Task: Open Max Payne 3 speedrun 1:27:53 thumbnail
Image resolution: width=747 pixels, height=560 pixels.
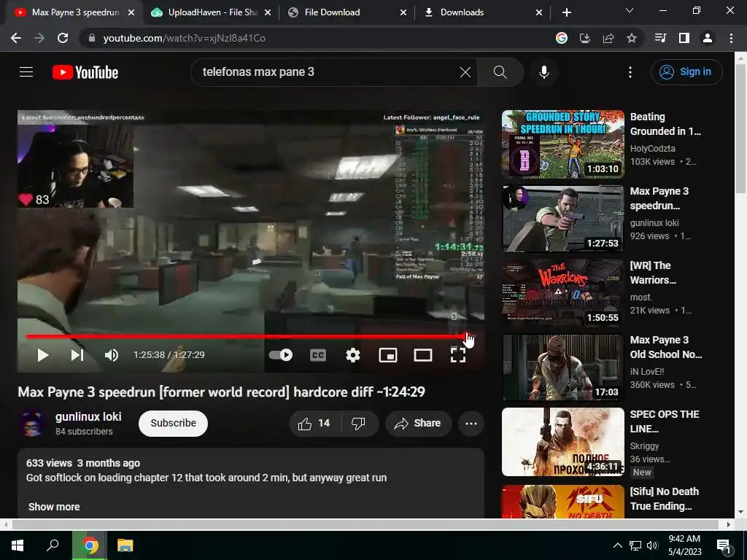Action: click(x=563, y=219)
